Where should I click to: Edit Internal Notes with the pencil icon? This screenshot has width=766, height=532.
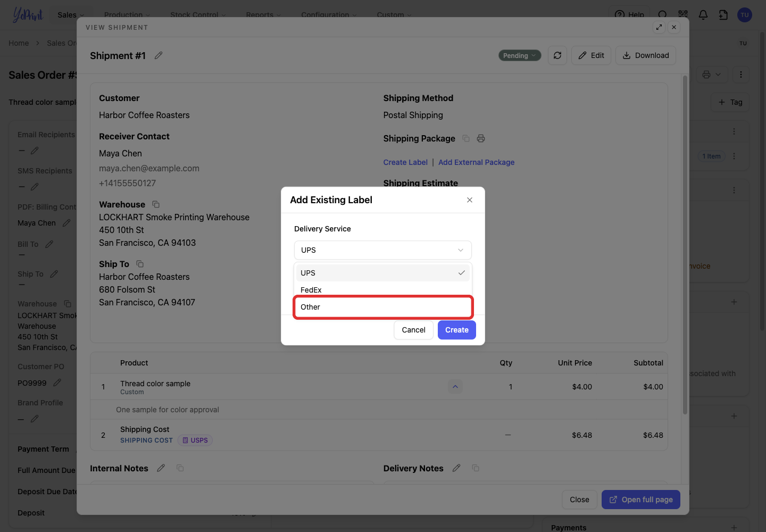(x=161, y=468)
